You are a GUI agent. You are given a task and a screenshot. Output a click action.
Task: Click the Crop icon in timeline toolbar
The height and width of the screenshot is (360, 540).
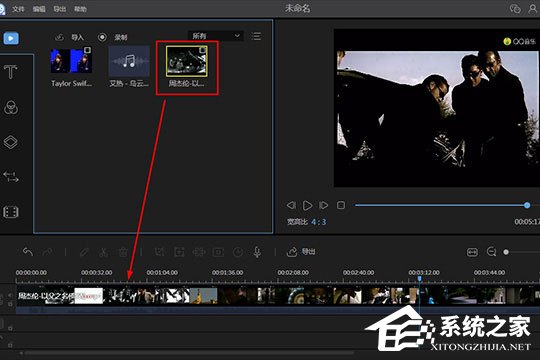[159, 252]
